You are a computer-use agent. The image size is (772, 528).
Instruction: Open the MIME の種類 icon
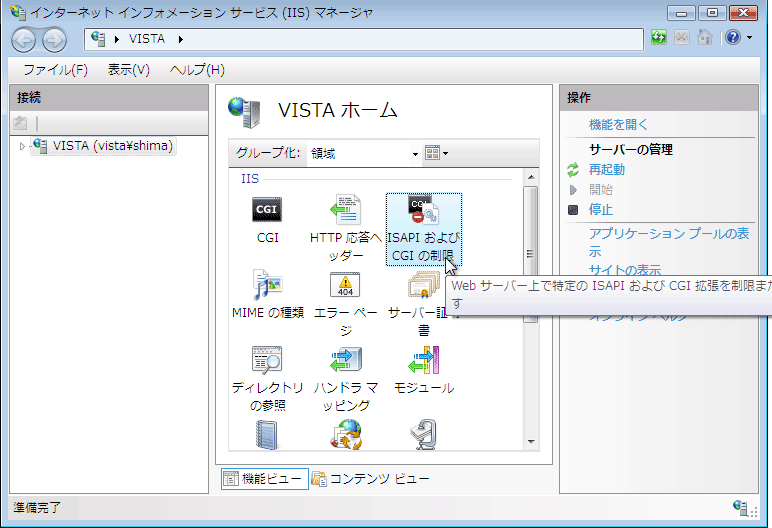(x=267, y=288)
